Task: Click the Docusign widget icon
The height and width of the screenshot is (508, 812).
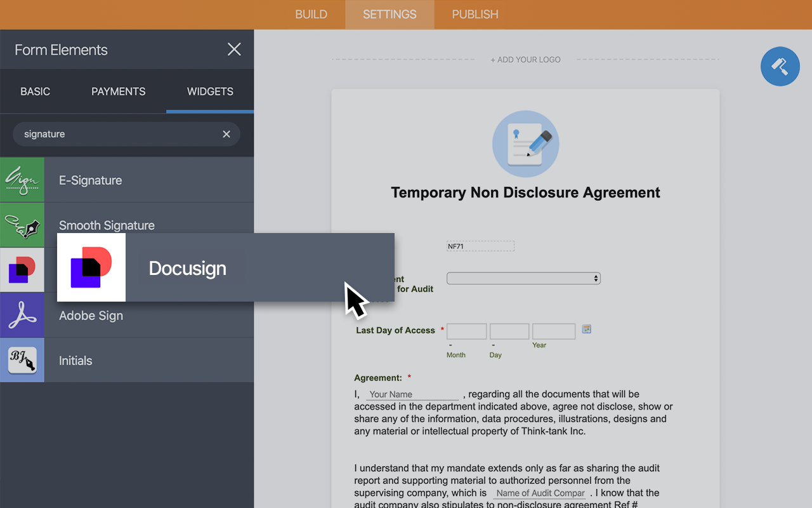Action: (91, 267)
